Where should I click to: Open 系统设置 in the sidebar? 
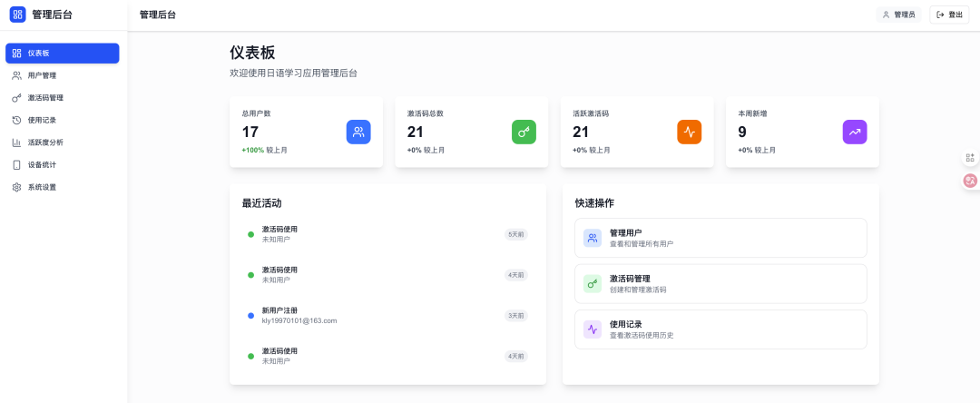click(63, 187)
